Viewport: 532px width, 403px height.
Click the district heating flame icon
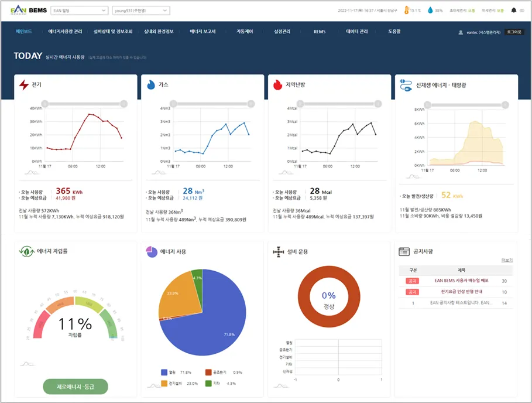(277, 85)
